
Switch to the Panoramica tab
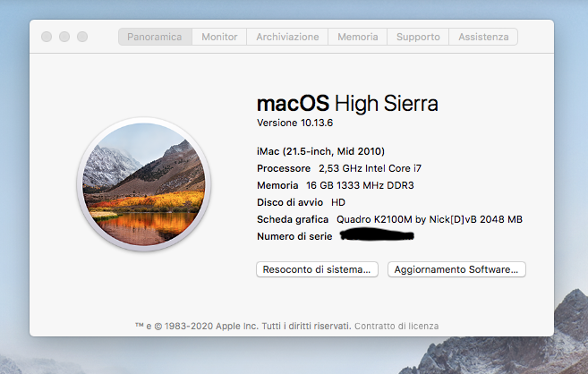[x=155, y=37]
